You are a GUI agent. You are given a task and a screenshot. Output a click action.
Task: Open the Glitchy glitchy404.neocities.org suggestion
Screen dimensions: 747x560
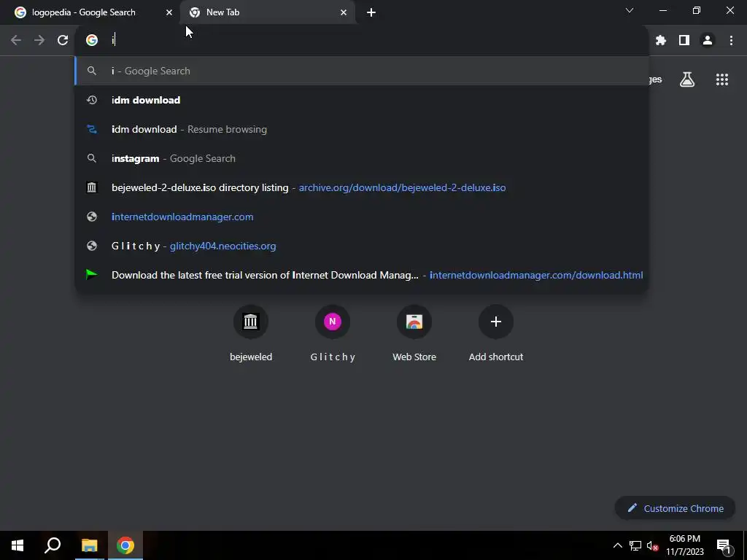362,246
